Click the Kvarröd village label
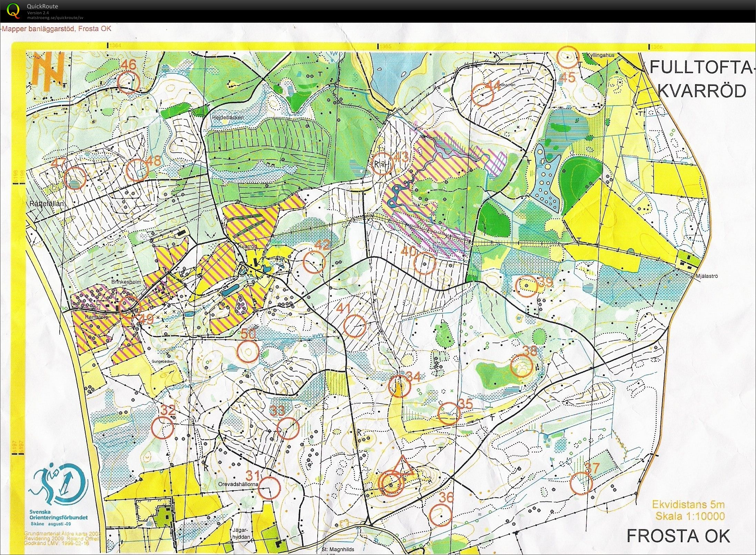This screenshot has width=756, height=555. (x=248, y=246)
